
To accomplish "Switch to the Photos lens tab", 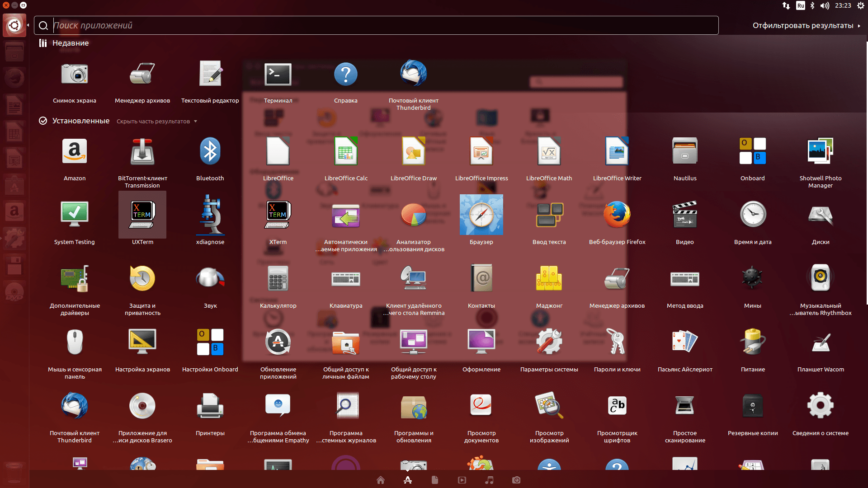I will coord(516,480).
